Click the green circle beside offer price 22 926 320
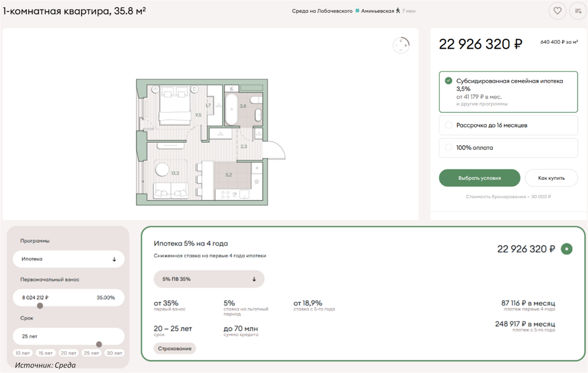Image resolution: width=588 pixels, height=373 pixels. click(x=567, y=249)
